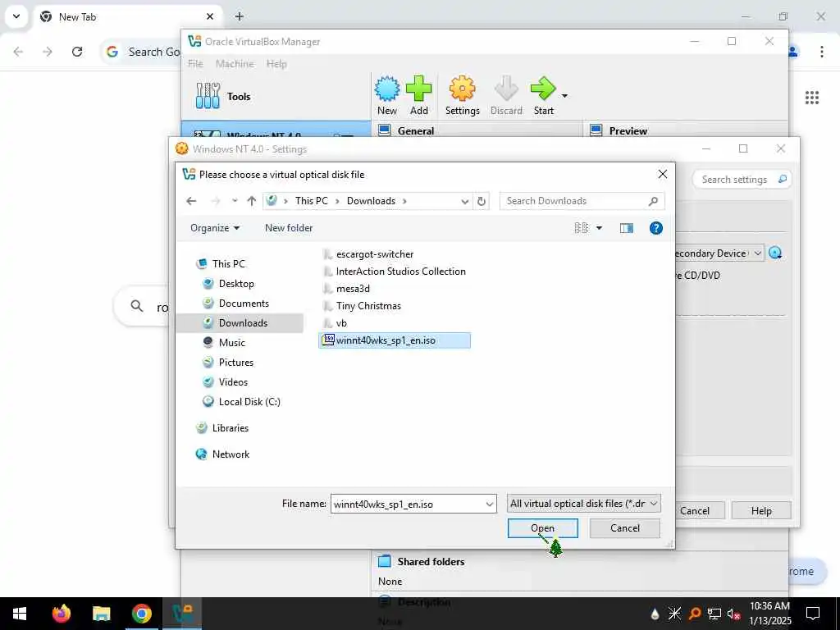Expand the File name combo box arrow

pos(489,504)
